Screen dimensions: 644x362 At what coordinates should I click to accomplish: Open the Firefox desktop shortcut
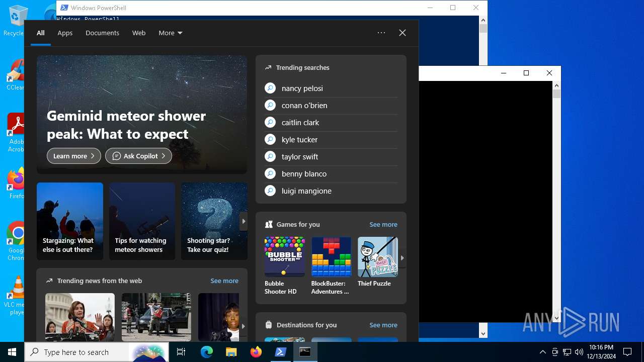coord(15,183)
